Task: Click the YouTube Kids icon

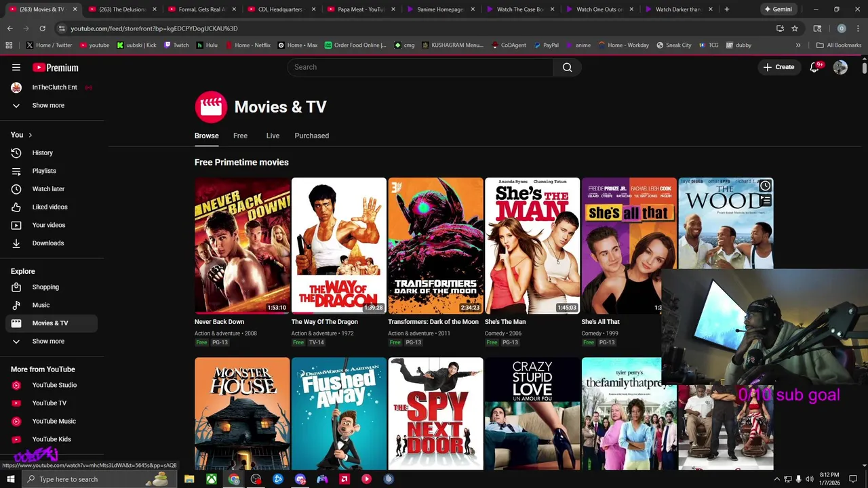Action: coord(16,439)
